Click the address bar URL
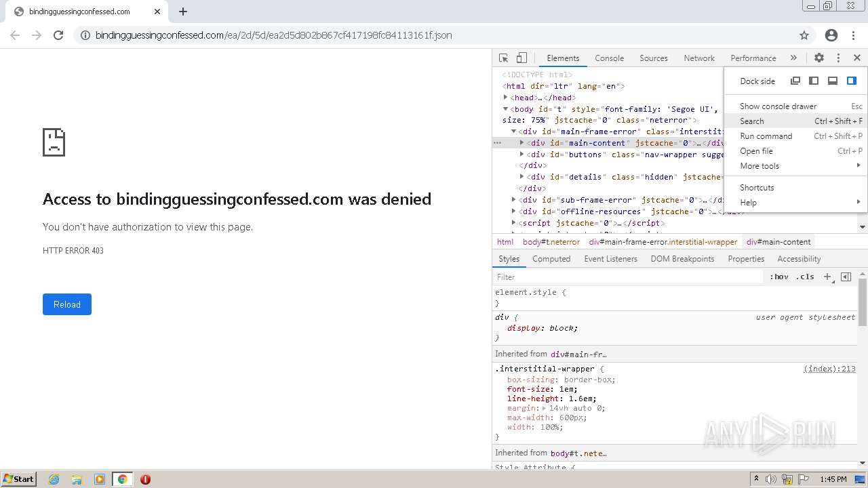 pos(273,35)
